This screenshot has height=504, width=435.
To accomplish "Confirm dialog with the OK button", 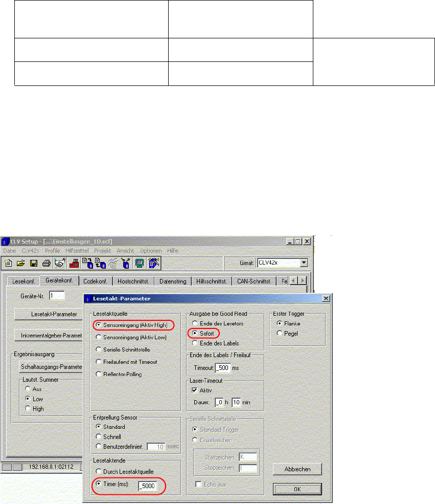I will [x=297, y=489].
